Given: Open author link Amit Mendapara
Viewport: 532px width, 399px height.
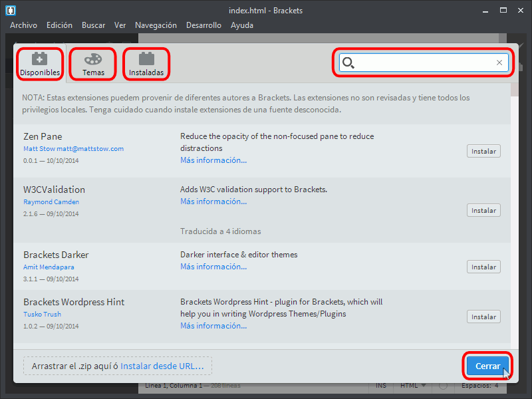Looking at the screenshot, I should pyautogui.click(x=49, y=267).
